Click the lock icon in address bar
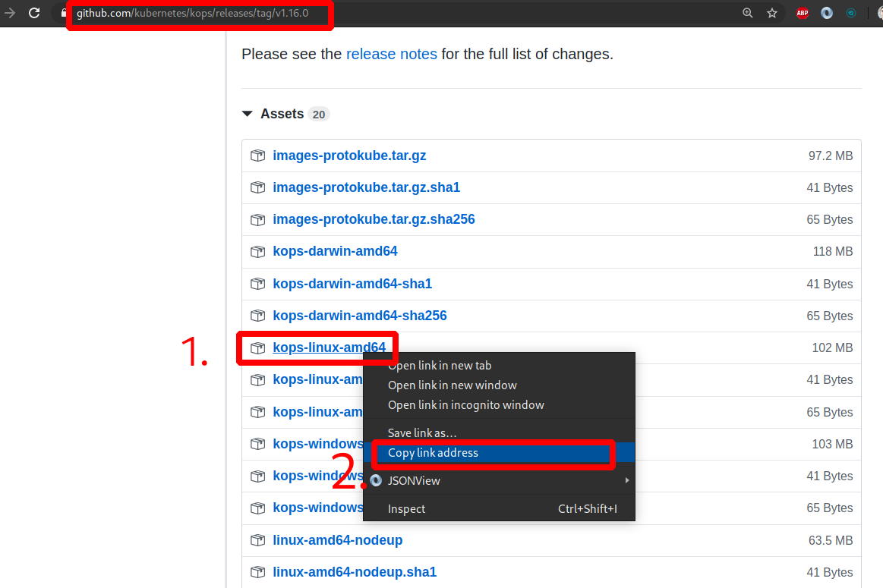The height and width of the screenshot is (588, 883). coord(64,12)
